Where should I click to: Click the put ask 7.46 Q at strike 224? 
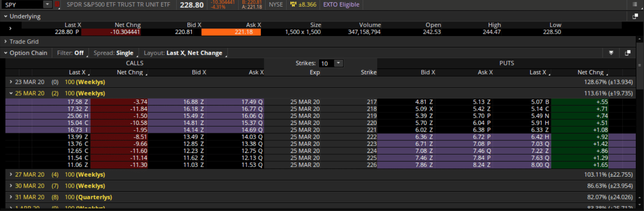point(482,151)
